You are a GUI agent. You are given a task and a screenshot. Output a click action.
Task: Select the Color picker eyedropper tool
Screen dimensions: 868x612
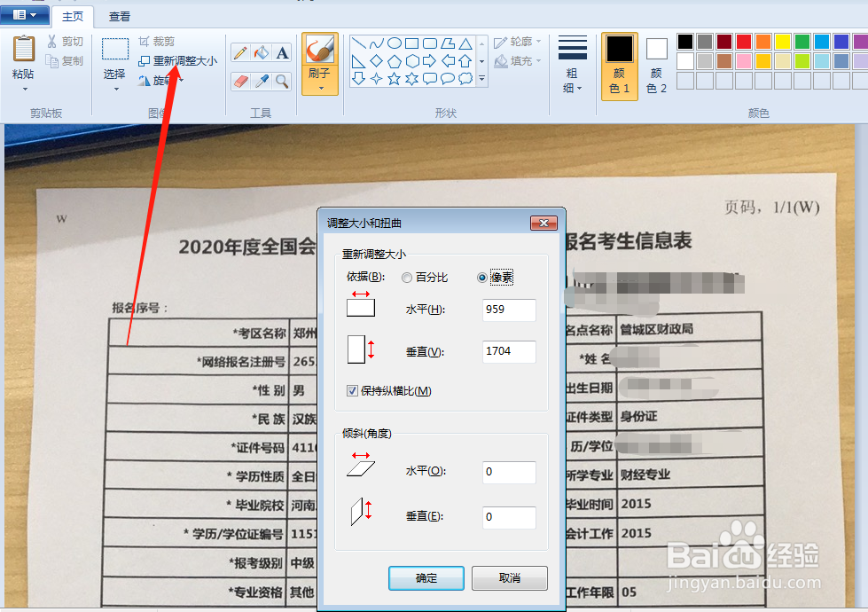[262, 82]
